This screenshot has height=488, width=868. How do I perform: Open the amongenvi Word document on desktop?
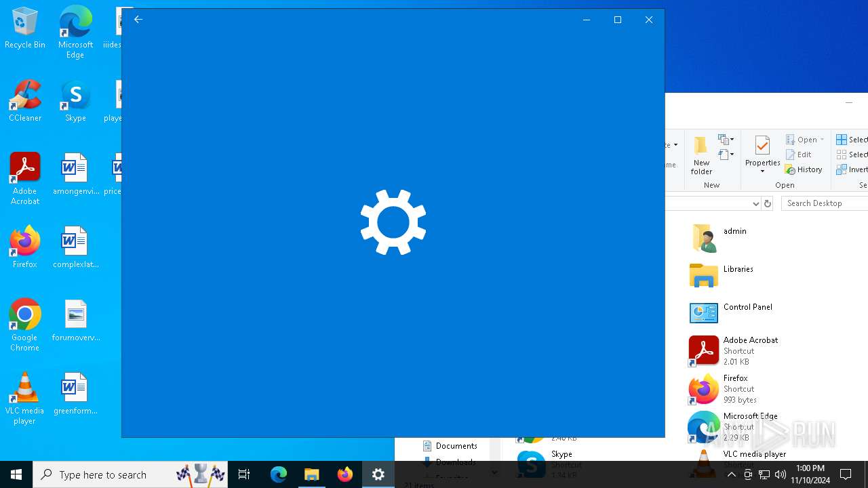click(75, 175)
